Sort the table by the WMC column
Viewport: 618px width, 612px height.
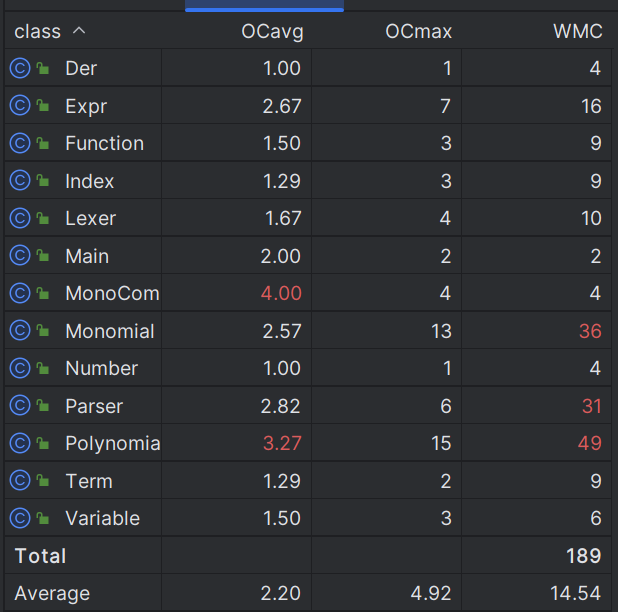click(x=578, y=32)
